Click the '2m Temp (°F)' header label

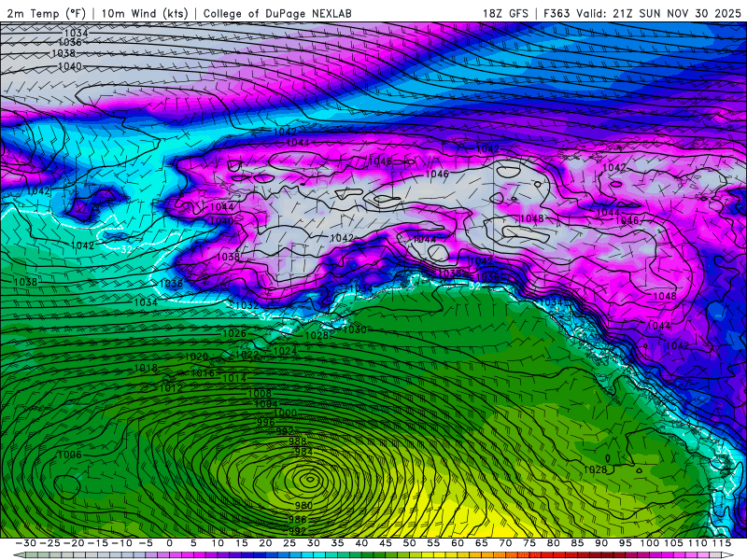(46, 13)
